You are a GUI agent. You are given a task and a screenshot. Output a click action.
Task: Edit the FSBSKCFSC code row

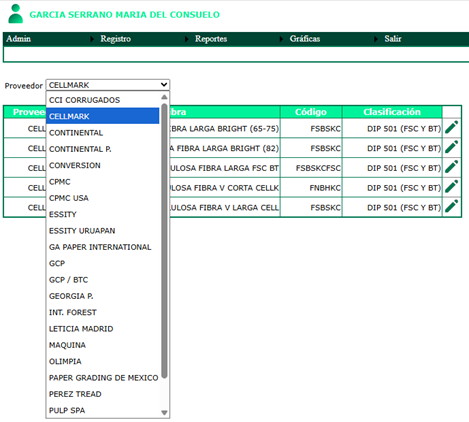tap(452, 167)
